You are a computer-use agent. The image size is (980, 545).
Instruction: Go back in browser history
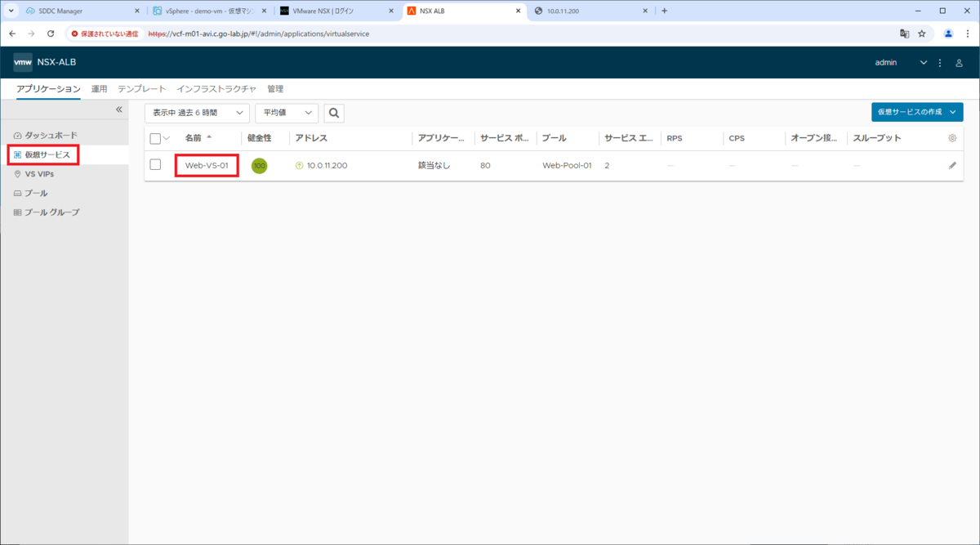[12, 34]
